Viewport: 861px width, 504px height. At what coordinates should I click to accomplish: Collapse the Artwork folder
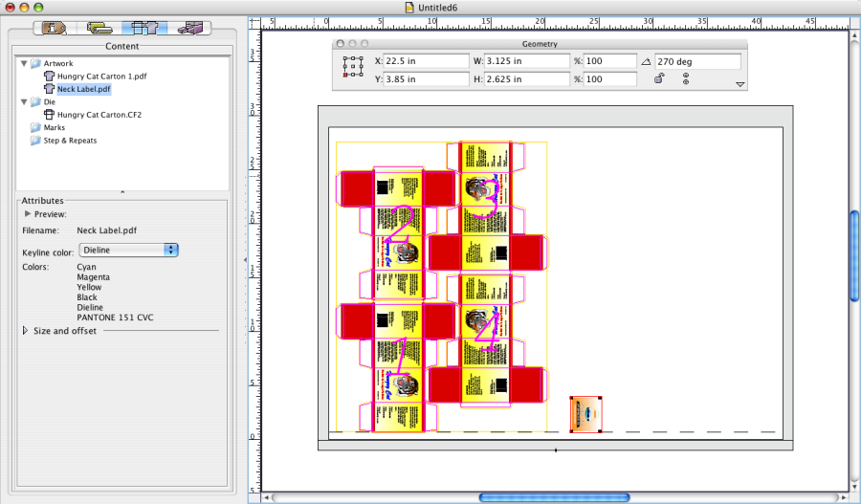point(24,64)
